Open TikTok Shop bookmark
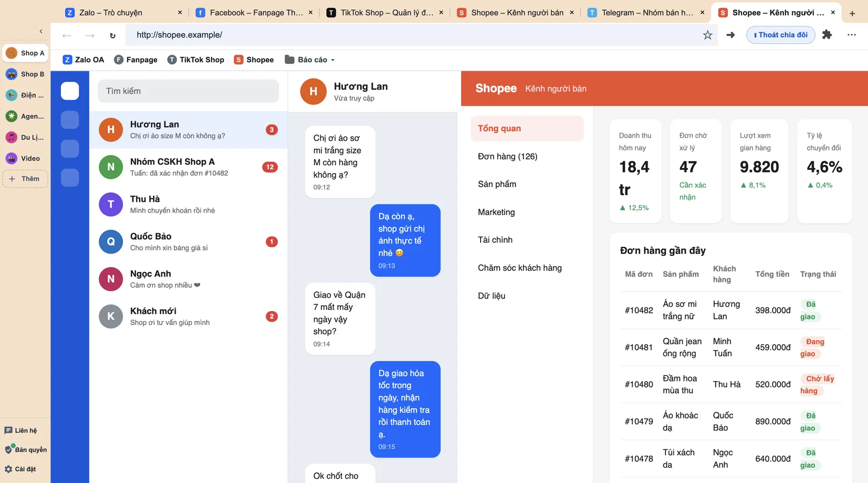This screenshot has width=868, height=483. coord(196,60)
